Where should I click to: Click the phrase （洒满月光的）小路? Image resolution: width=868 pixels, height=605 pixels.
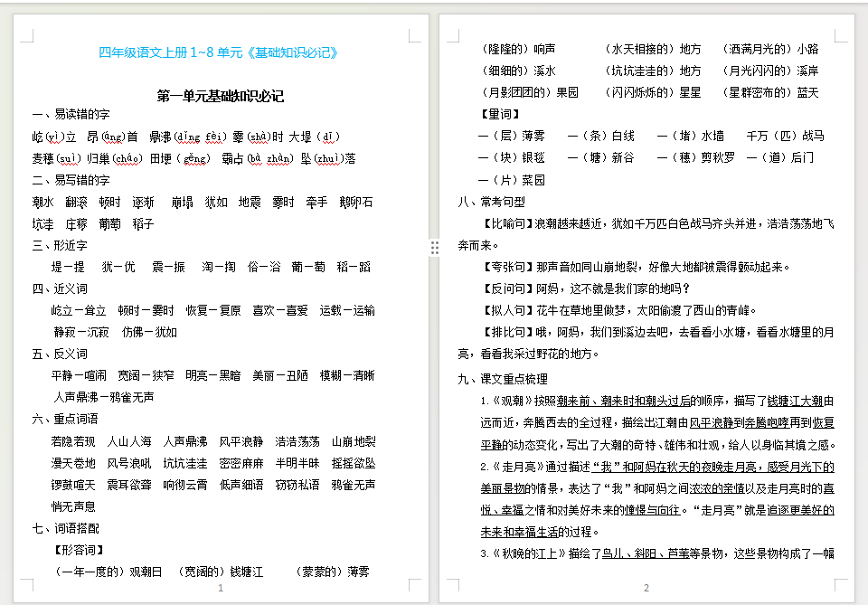tap(769, 49)
